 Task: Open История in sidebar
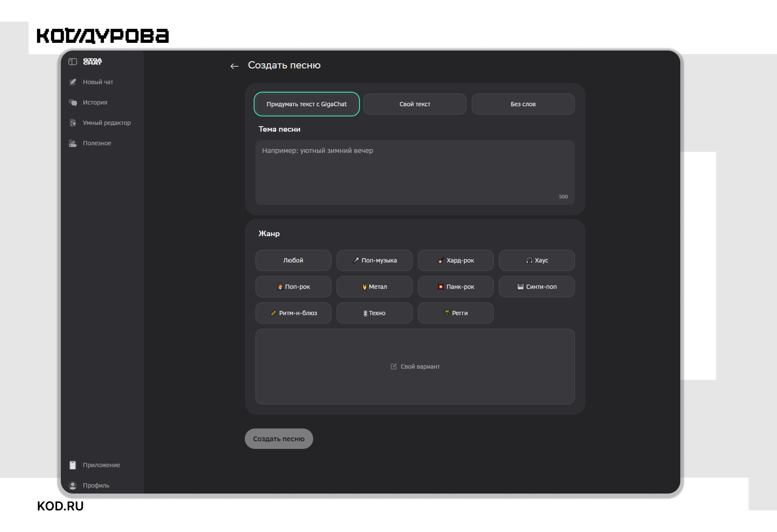(95, 103)
